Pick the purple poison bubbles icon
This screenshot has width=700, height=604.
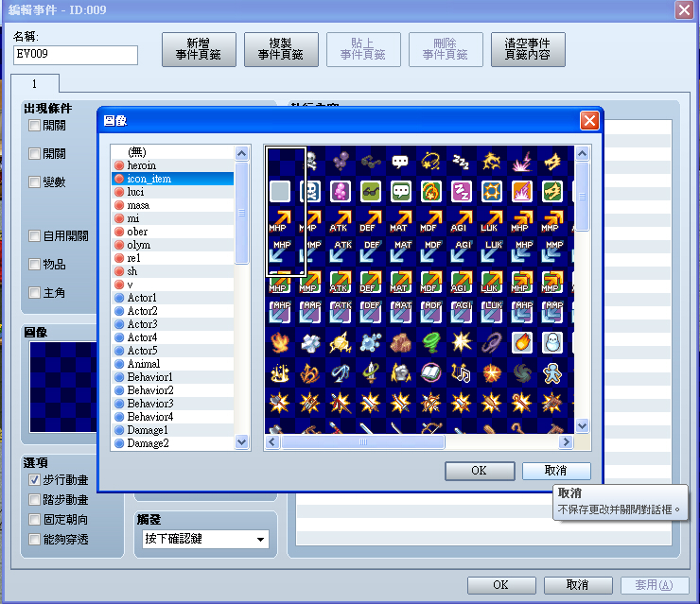coord(341,162)
